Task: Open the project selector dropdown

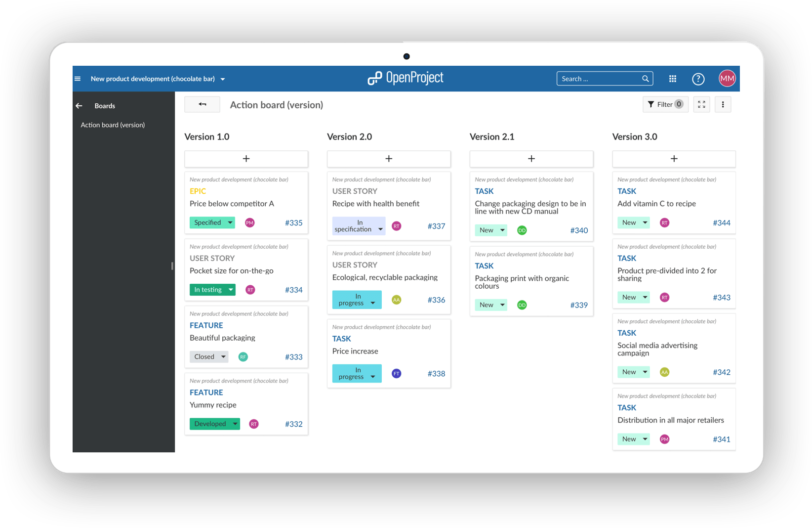Action: (158, 79)
